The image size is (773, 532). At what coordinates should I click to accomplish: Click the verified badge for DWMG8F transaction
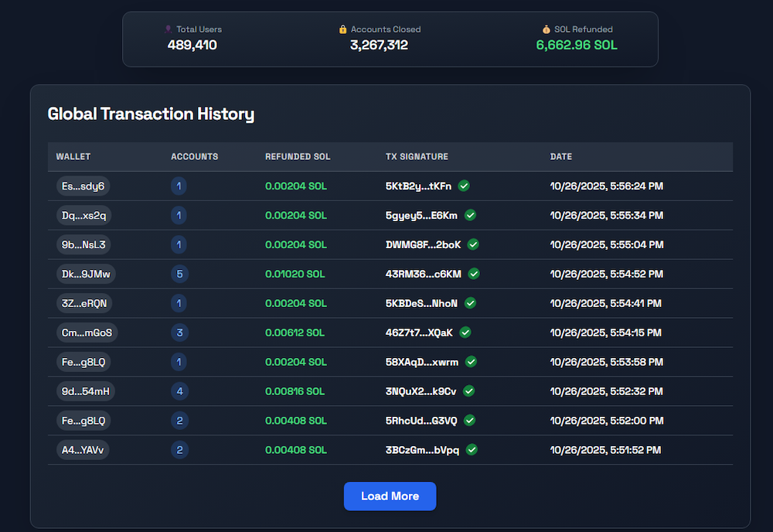(473, 244)
